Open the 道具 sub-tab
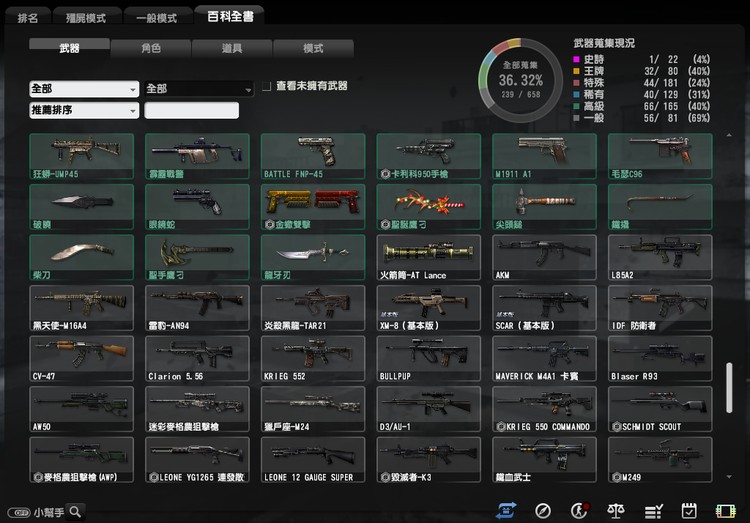This screenshot has height=523, width=750. 232,48
